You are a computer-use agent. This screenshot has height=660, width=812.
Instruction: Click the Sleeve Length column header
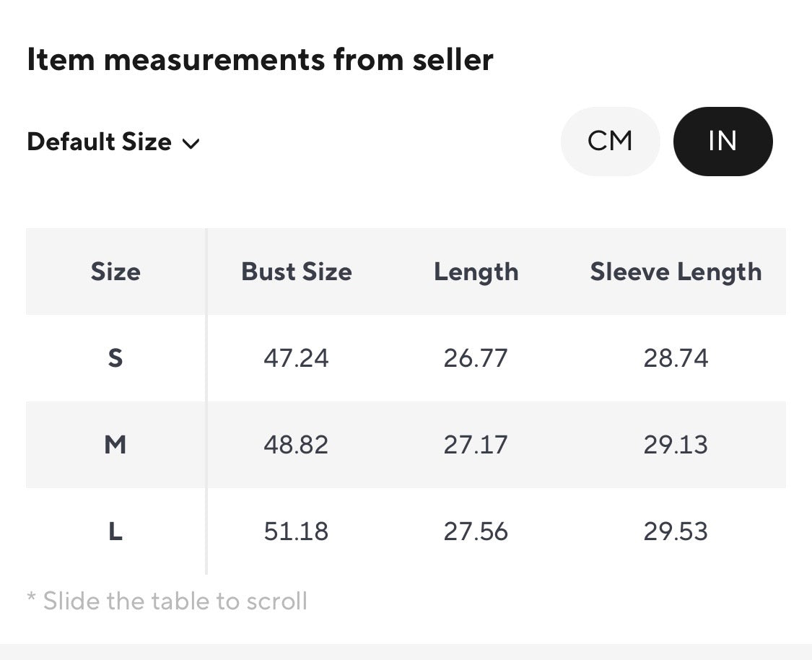click(x=676, y=272)
